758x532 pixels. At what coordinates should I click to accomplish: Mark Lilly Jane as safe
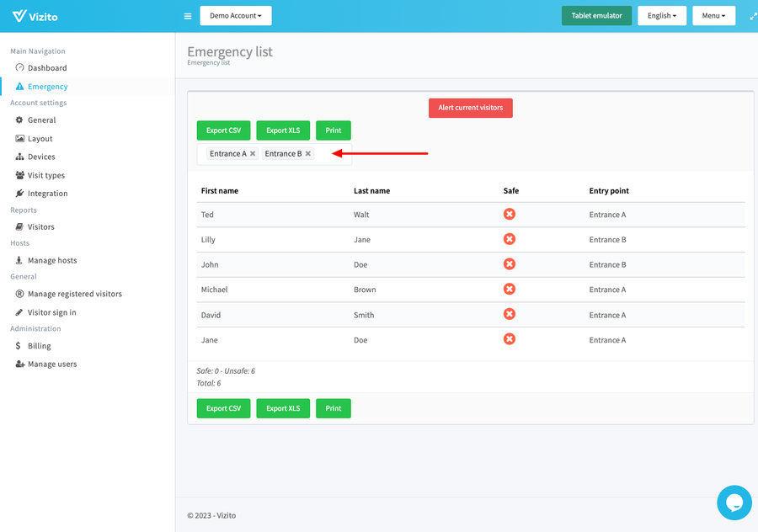click(x=509, y=240)
